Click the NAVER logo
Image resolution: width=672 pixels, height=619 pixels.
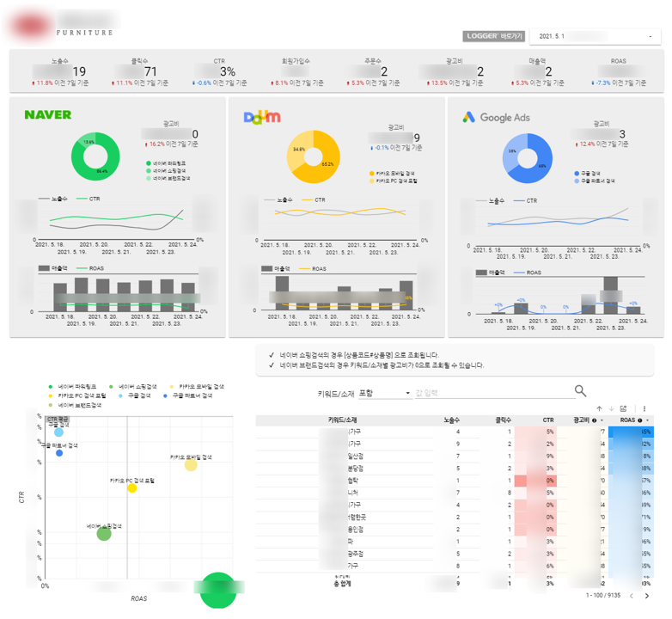[x=48, y=115]
